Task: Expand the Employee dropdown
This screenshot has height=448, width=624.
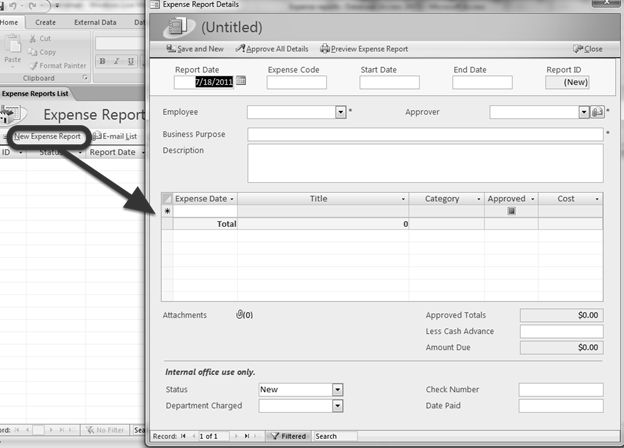Action: click(x=341, y=113)
